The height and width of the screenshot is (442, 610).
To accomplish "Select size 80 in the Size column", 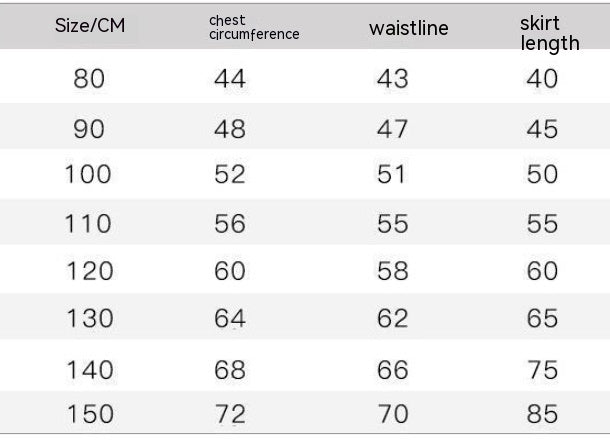I will click(x=88, y=79).
